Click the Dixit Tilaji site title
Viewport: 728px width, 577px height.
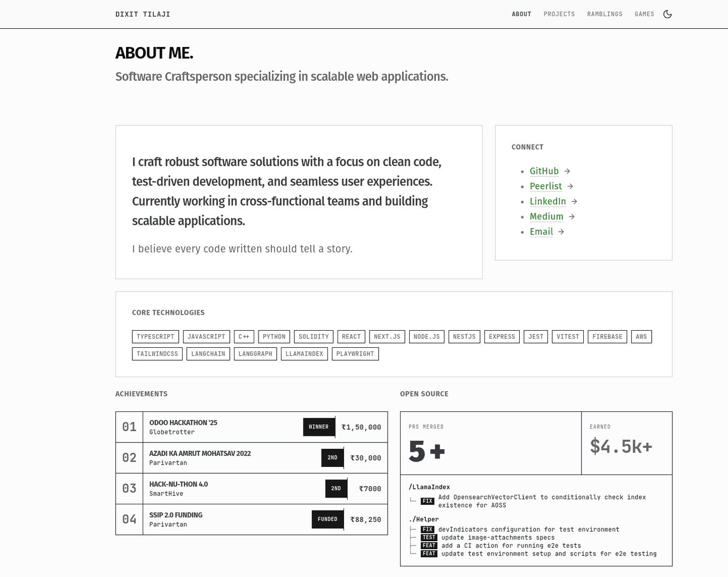(x=143, y=14)
